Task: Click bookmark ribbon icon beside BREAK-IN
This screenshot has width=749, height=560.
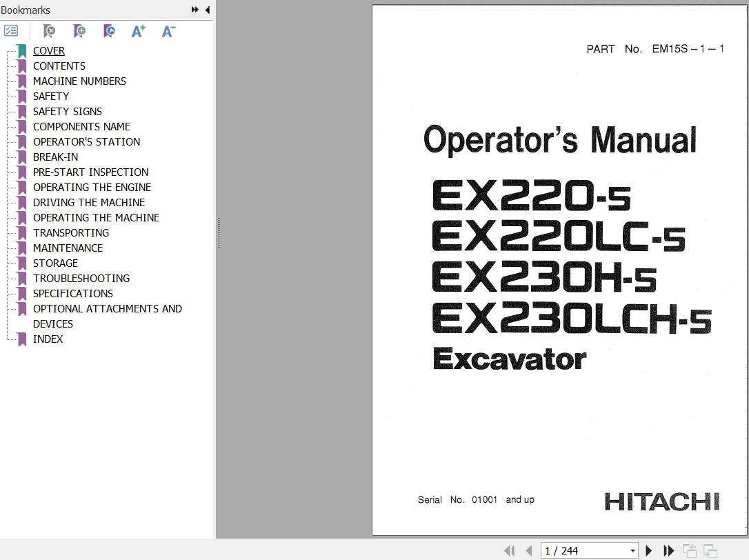Action: tap(22, 157)
